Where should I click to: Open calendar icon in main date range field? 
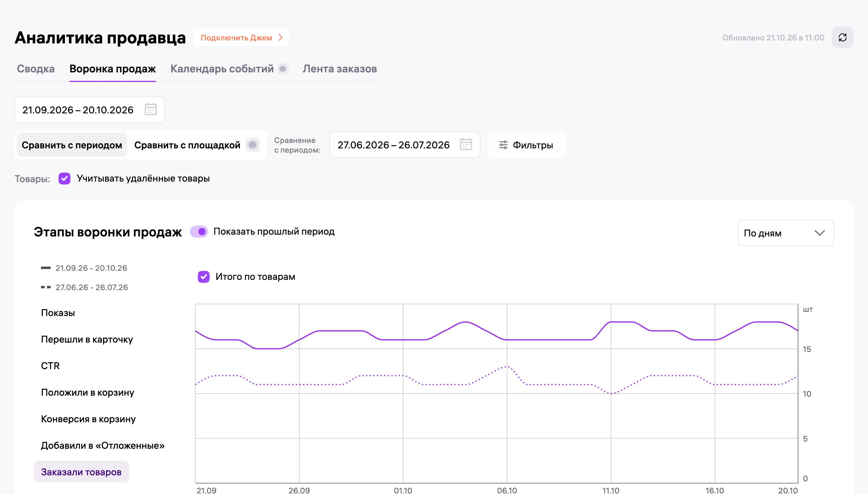[x=151, y=109]
